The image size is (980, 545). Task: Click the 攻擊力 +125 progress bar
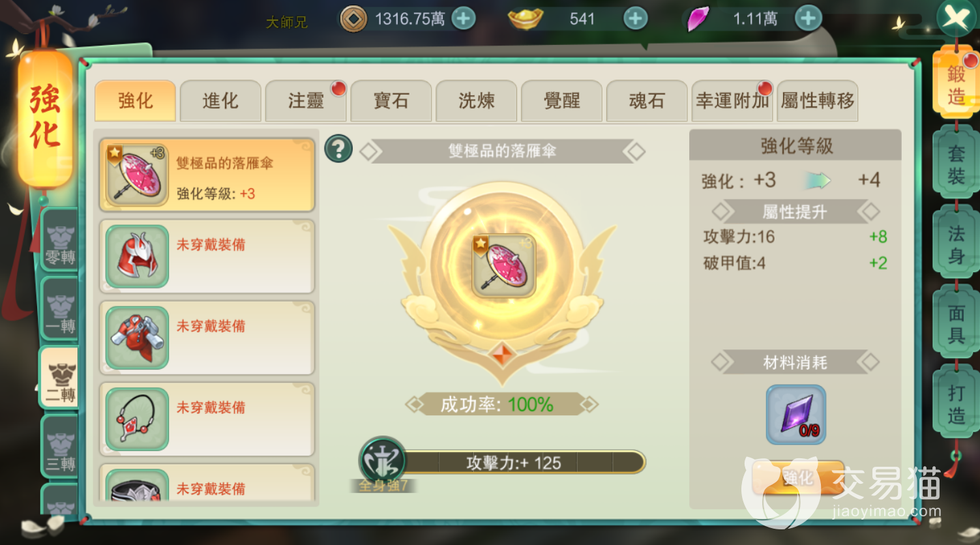pyautogui.click(x=514, y=463)
